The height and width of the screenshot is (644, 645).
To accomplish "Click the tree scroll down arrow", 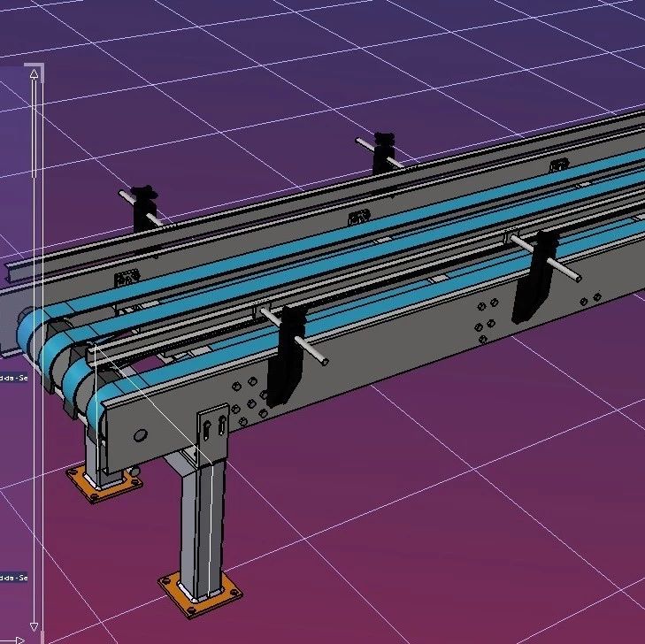I will click(x=35, y=626).
